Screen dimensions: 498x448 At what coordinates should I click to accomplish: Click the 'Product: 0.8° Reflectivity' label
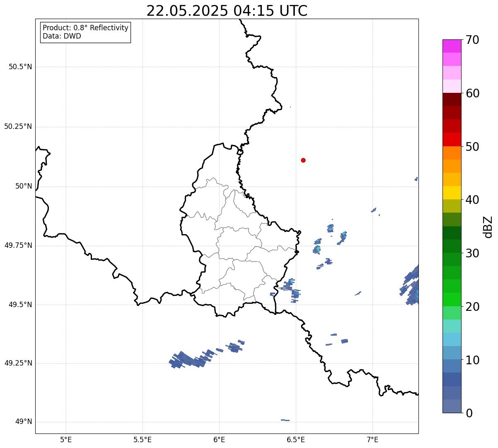[86, 28]
